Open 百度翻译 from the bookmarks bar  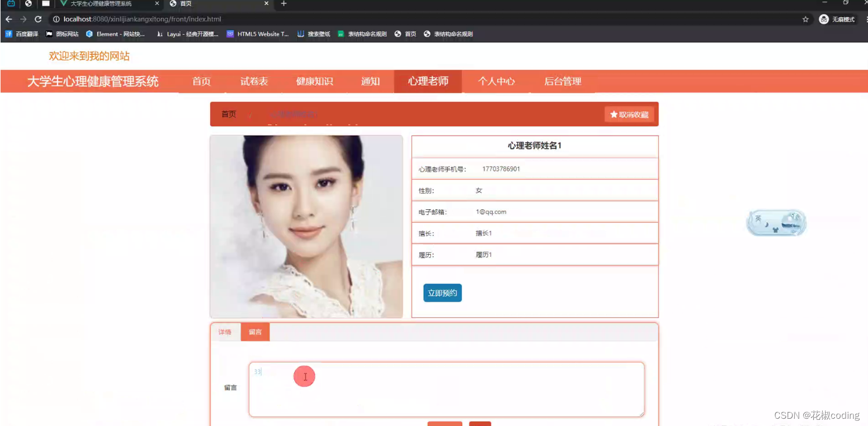click(22, 33)
